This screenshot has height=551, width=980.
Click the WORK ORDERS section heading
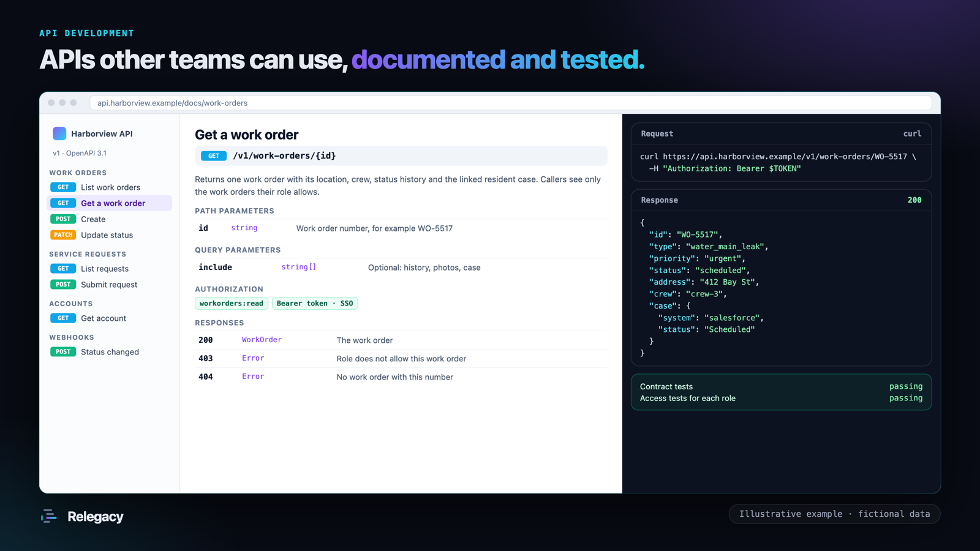(x=78, y=173)
